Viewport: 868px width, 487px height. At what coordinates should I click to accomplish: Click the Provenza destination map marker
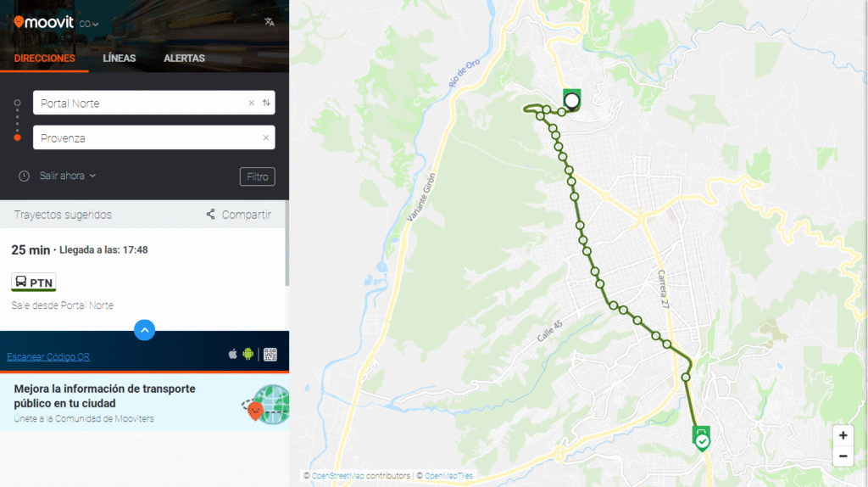(x=701, y=439)
